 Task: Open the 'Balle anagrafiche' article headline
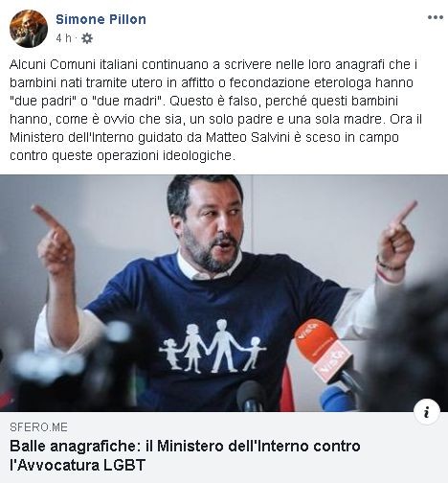(185, 455)
